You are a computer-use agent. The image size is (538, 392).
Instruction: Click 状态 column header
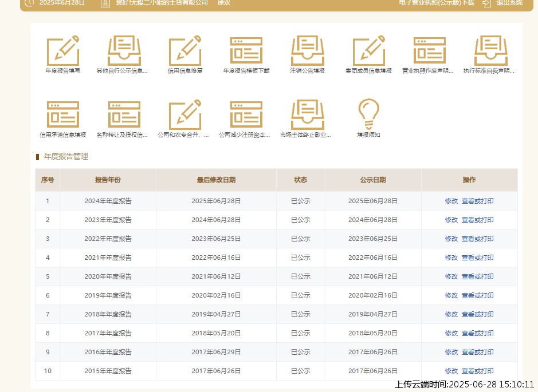[x=301, y=180]
